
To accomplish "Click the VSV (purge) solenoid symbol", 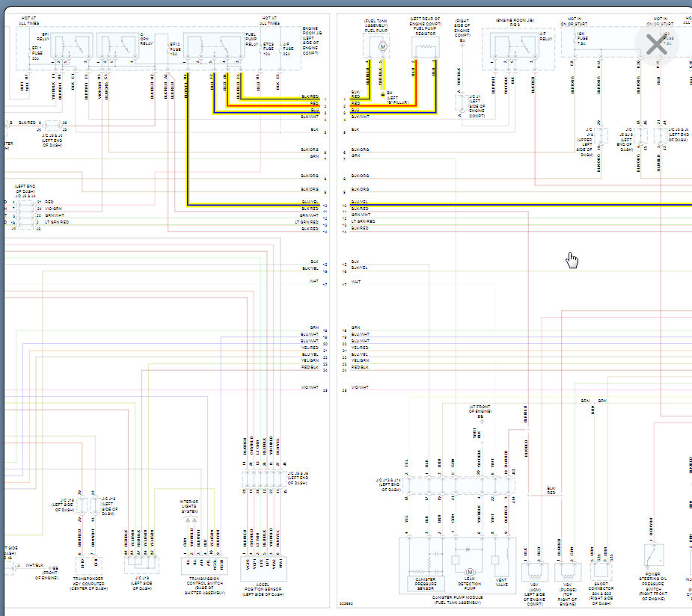I will [x=568, y=572].
